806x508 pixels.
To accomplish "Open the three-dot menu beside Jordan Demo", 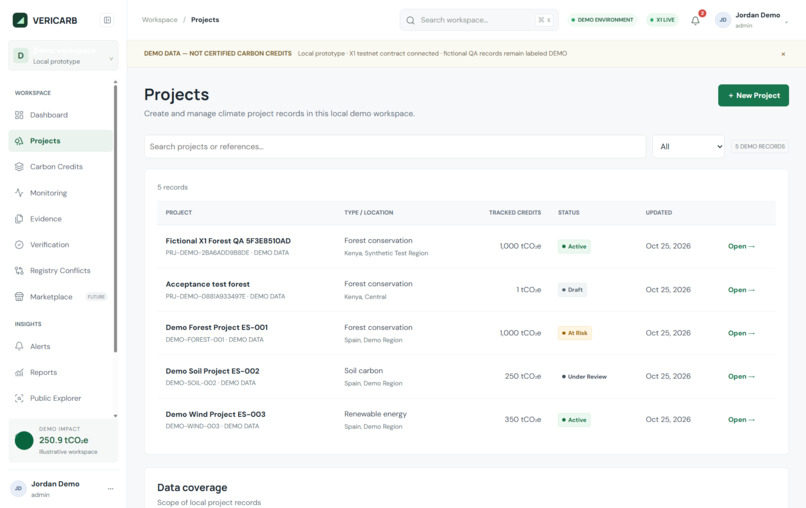I will coord(111,488).
